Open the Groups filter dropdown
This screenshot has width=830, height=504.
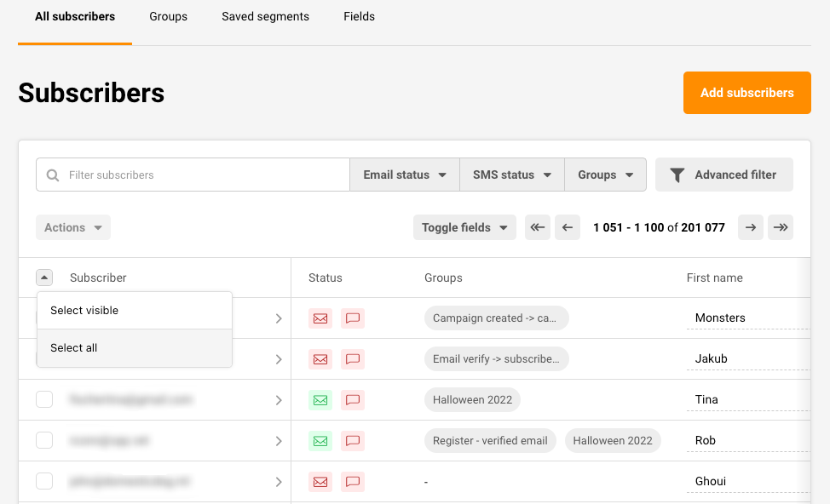point(605,175)
